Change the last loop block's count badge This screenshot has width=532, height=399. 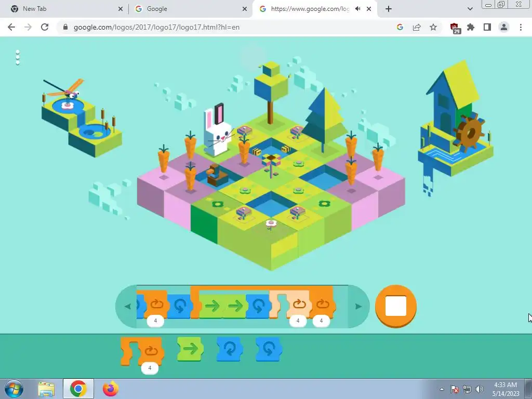click(x=321, y=321)
